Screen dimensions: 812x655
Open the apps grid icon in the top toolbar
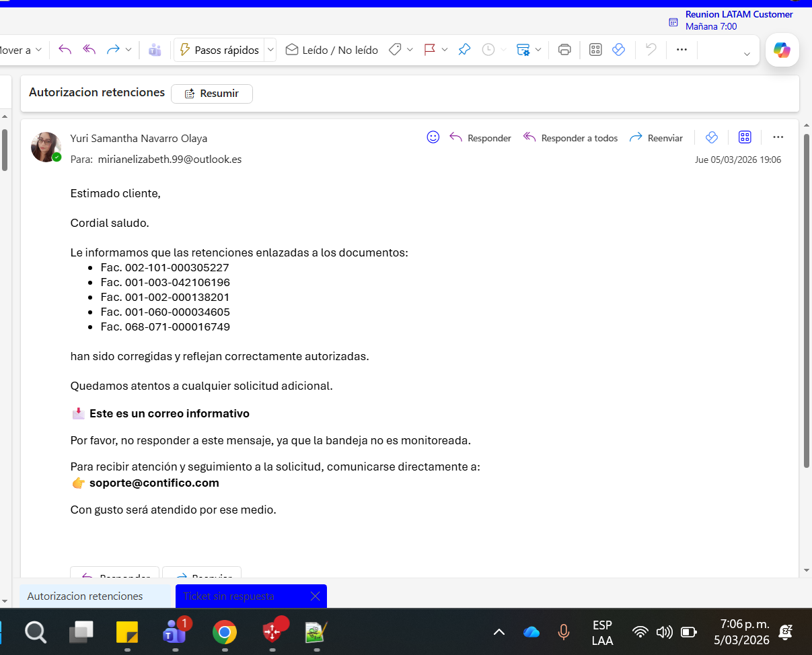(595, 50)
